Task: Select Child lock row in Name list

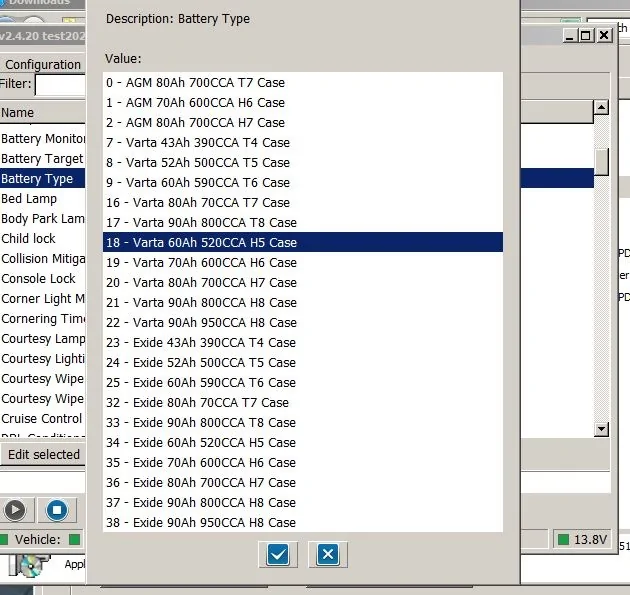Action: 43,239
